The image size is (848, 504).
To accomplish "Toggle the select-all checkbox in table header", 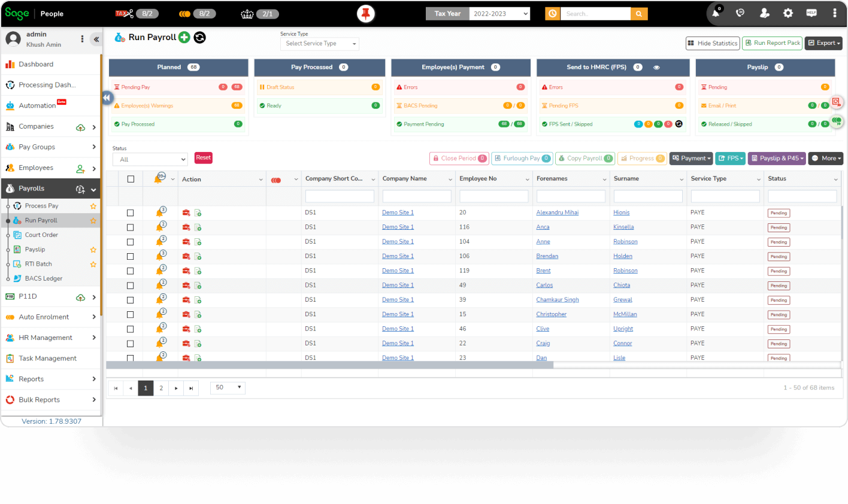I will (x=131, y=178).
